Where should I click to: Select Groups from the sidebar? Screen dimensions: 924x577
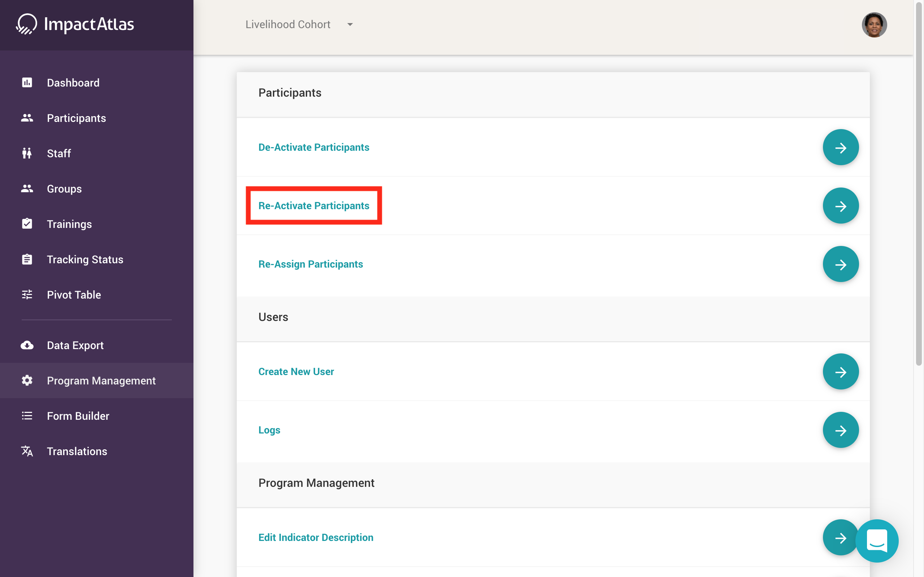point(64,189)
